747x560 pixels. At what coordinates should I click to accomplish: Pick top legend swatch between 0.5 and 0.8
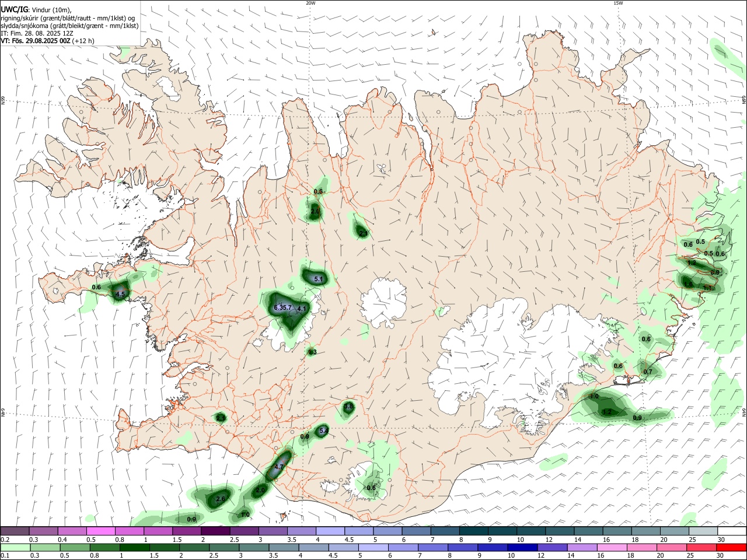[100, 531]
